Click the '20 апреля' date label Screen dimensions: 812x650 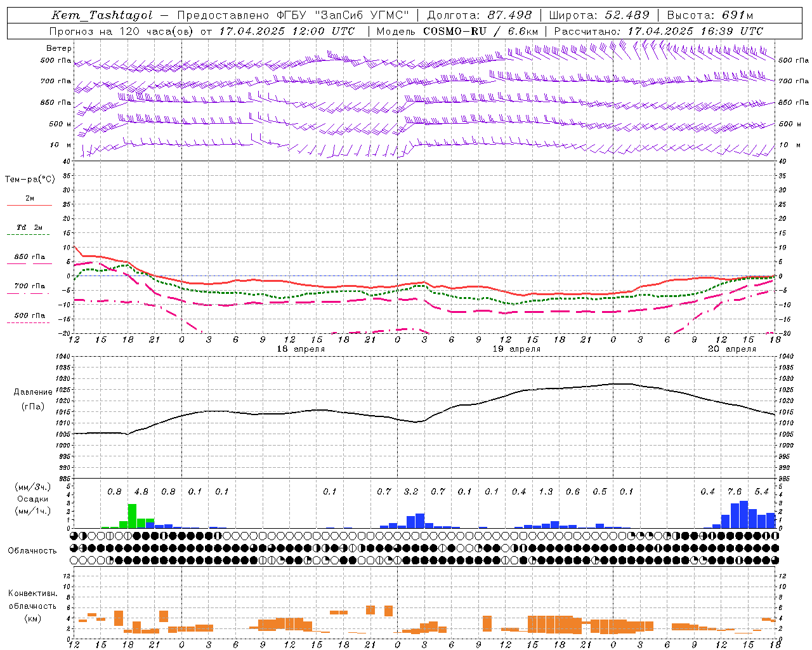[732, 349]
